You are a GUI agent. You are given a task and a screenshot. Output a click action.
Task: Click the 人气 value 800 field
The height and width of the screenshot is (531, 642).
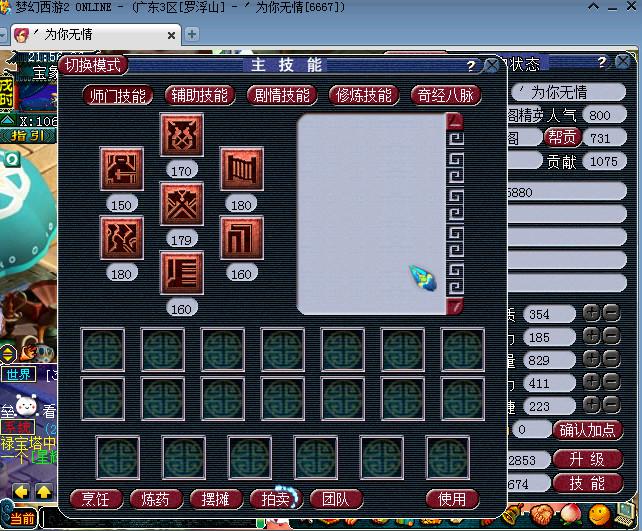[604, 115]
